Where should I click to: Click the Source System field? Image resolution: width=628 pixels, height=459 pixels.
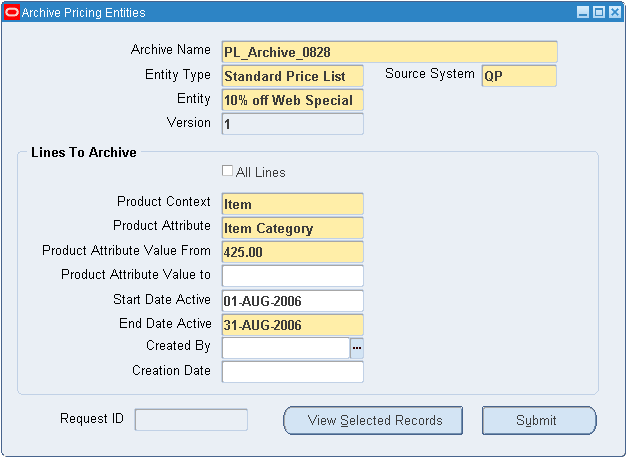518,76
